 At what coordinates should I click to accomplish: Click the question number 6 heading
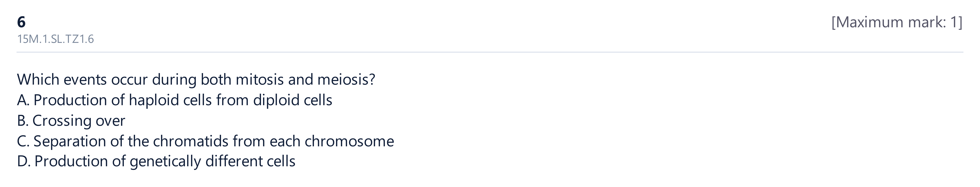21,22
